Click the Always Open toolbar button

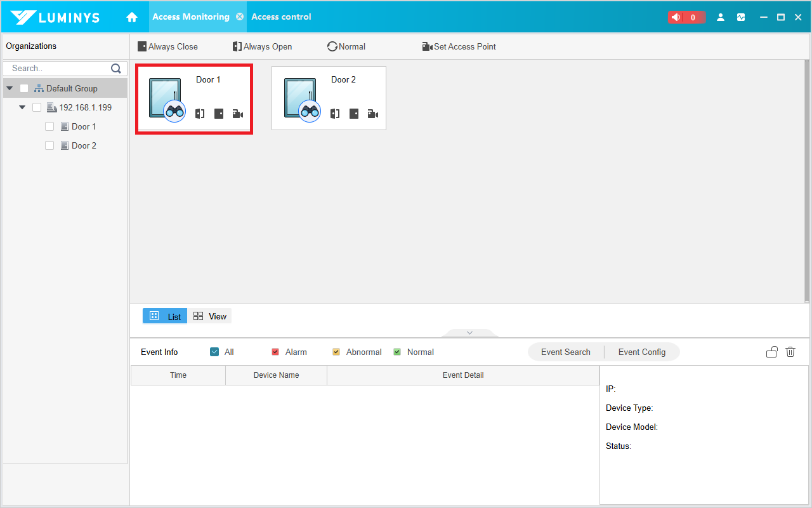click(262, 46)
